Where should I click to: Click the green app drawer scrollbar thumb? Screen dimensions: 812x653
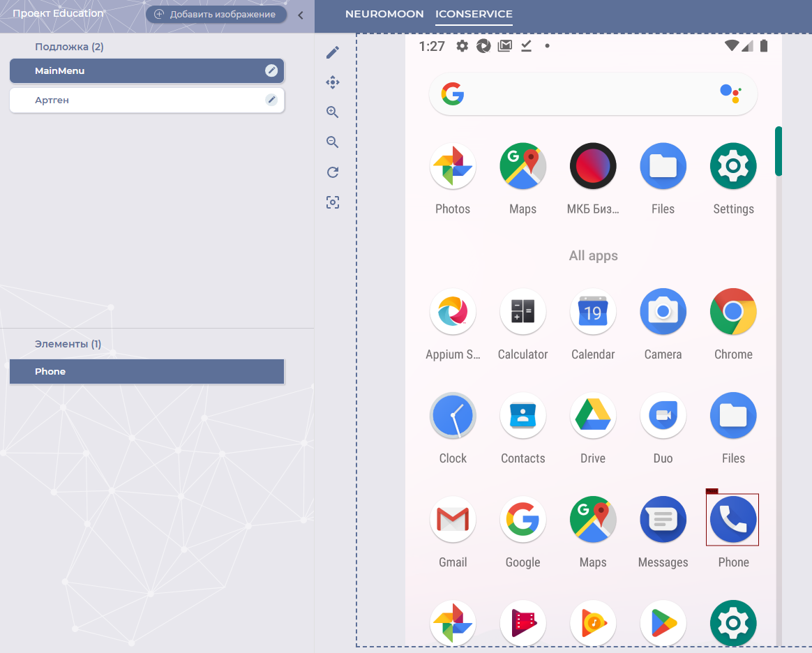(x=779, y=151)
